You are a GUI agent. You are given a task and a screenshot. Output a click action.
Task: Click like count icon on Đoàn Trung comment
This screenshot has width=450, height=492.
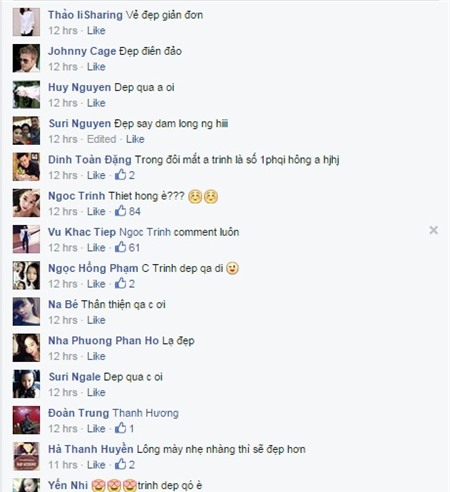click(120, 428)
